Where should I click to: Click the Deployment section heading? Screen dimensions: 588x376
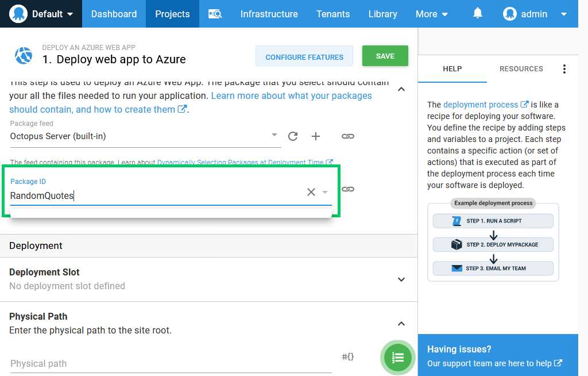click(36, 245)
